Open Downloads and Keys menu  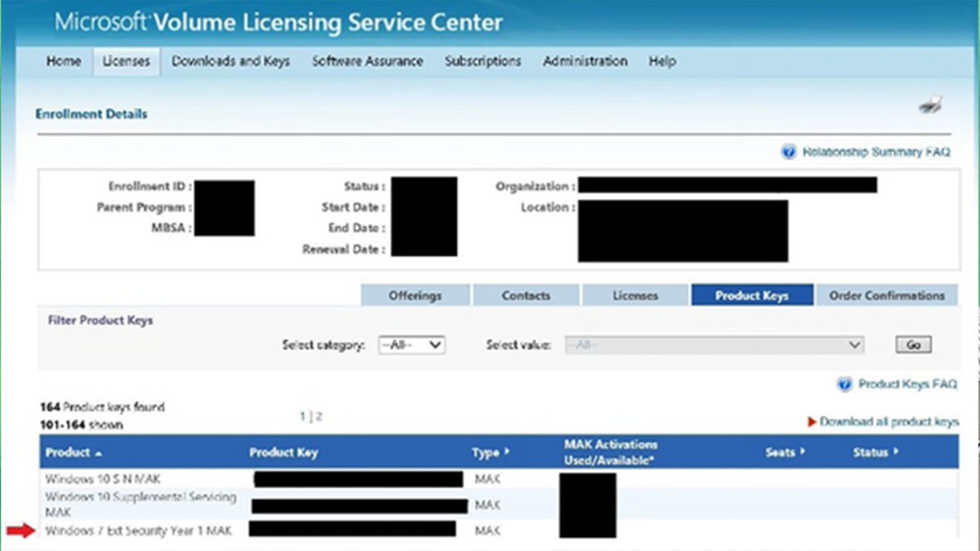[230, 61]
